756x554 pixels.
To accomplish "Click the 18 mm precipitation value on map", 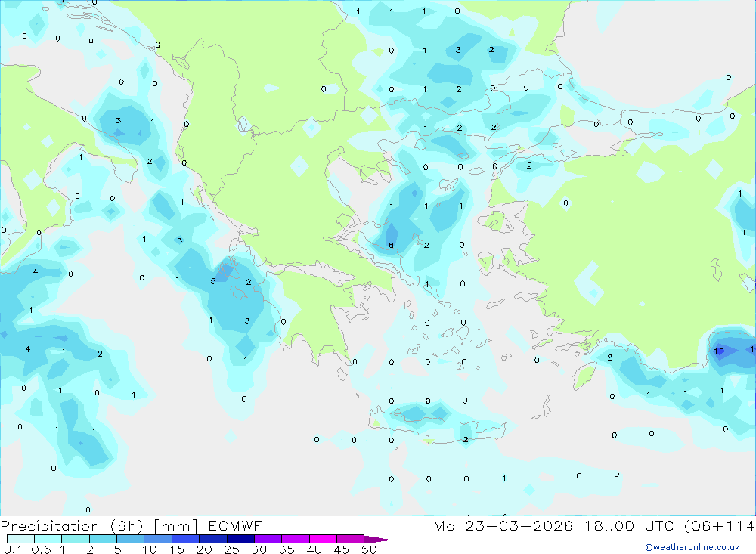I will (x=719, y=351).
